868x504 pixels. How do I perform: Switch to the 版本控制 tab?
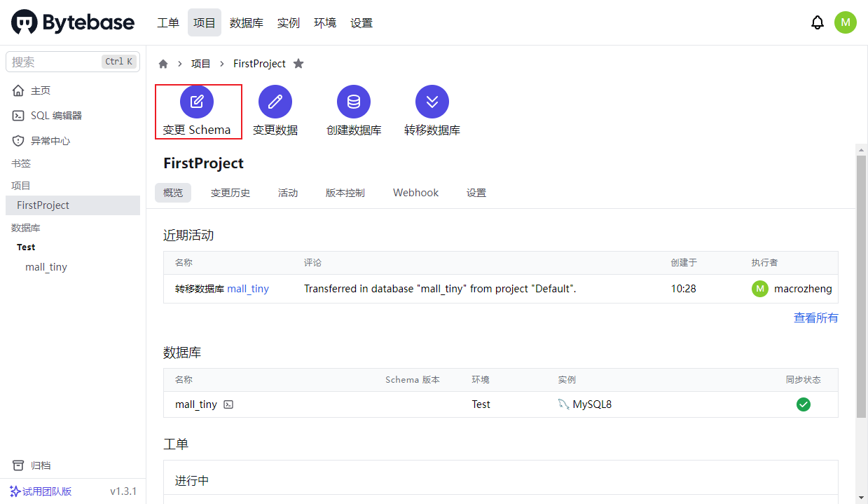tap(345, 193)
